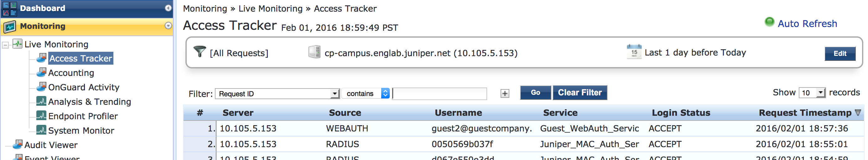Expand the Dashboard accordion section

[168, 8]
